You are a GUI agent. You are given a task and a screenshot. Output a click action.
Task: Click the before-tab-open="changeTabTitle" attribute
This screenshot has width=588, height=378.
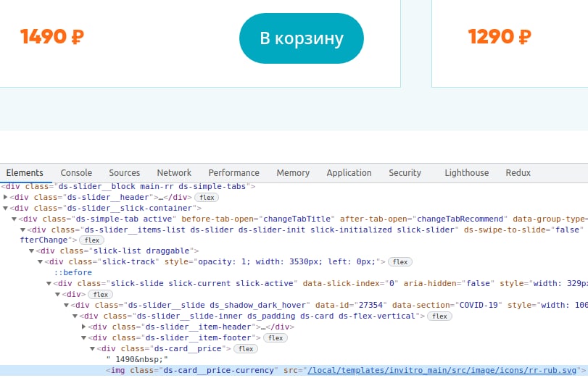click(x=258, y=219)
